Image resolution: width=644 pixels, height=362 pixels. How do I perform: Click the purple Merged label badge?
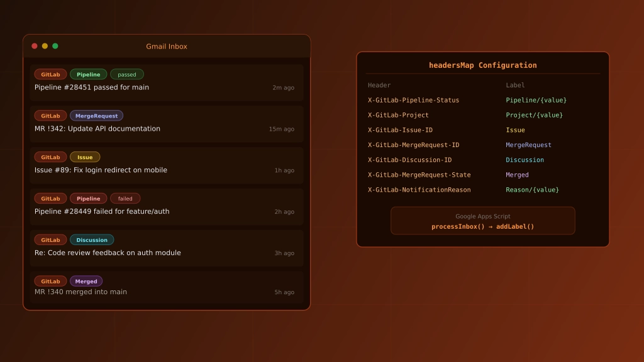coord(86,282)
